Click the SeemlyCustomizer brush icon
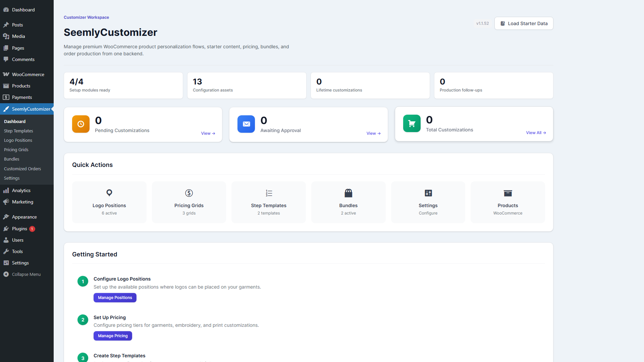Screen dimensions: 644x362 point(6,109)
